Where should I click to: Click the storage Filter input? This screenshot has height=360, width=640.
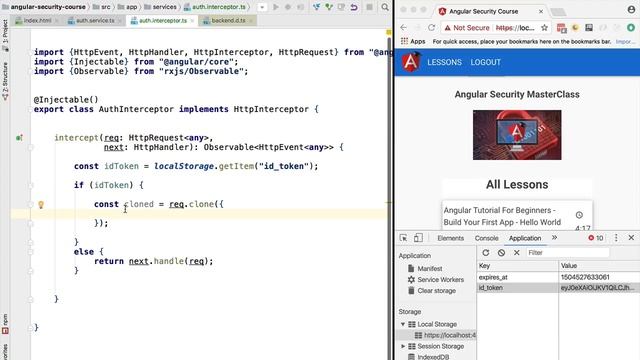567,253
